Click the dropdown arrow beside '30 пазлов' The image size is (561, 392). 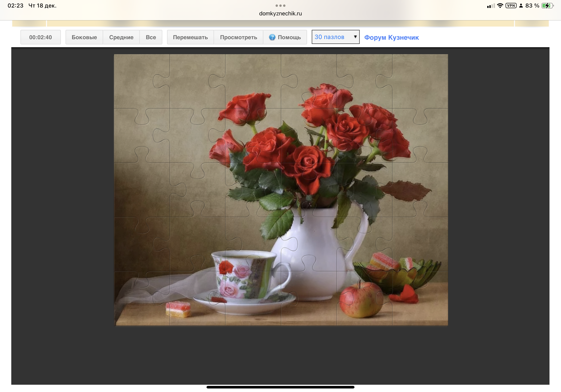[x=355, y=37]
